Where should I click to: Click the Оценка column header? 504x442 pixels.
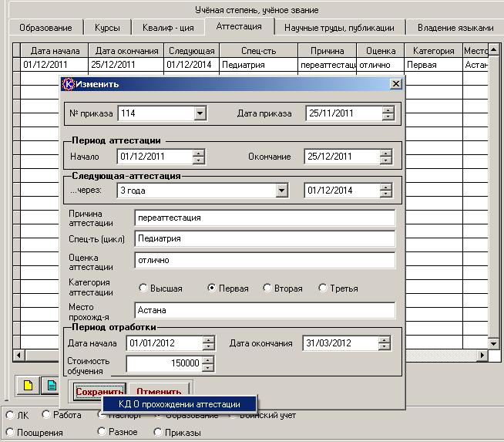pos(381,51)
